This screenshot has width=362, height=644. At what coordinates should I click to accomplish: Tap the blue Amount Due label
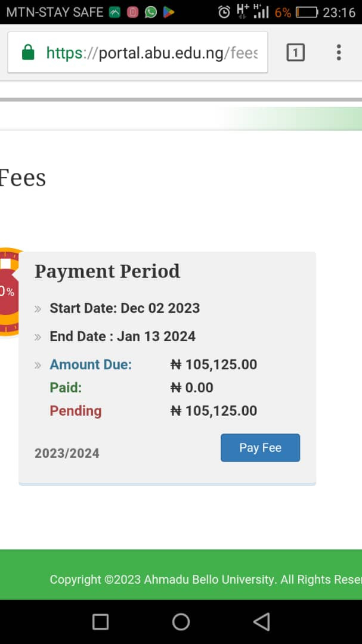pos(91,364)
